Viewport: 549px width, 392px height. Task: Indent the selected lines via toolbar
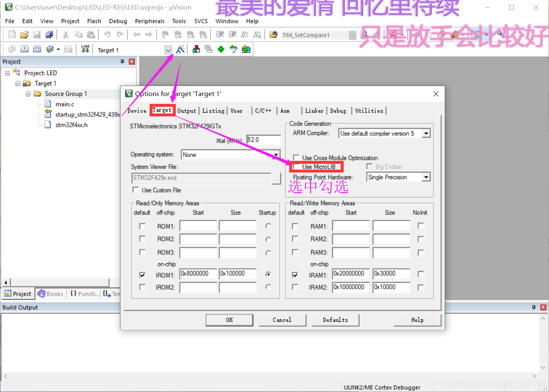(x=220, y=35)
